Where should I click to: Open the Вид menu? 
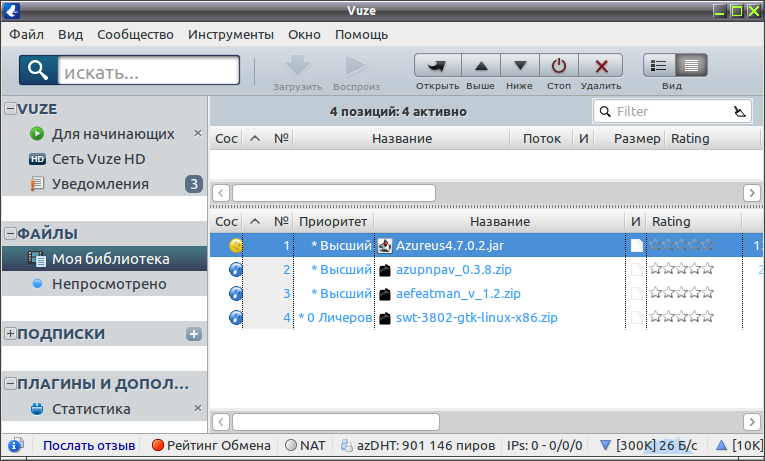71,35
